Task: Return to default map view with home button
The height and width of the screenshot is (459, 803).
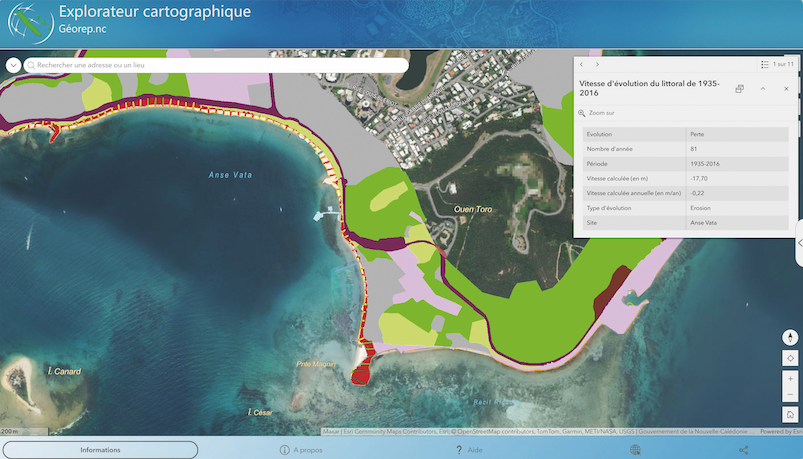Action: (x=790, y=414)
